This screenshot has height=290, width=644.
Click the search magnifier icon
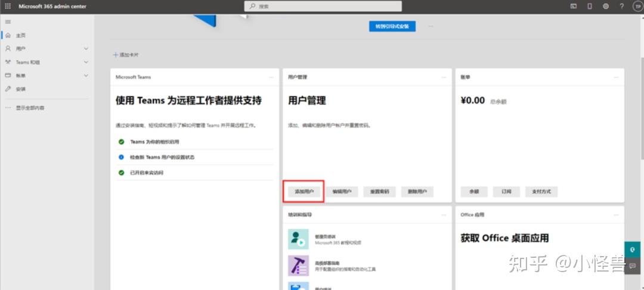coord(253,6)
